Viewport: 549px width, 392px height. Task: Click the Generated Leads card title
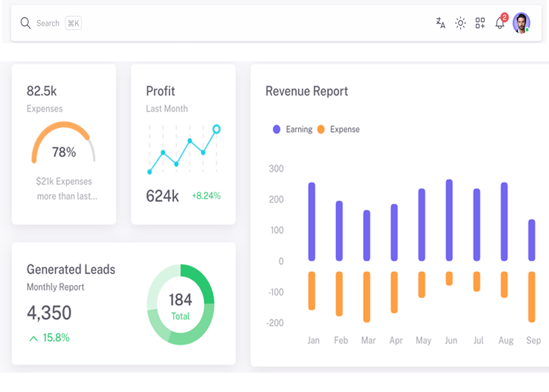pos(71,269)
